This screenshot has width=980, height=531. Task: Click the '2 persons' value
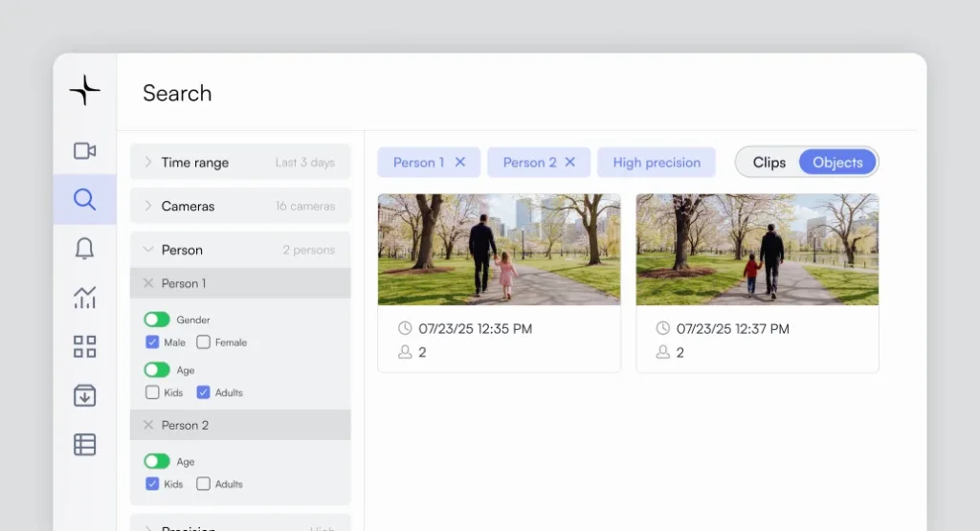[309, 250]
